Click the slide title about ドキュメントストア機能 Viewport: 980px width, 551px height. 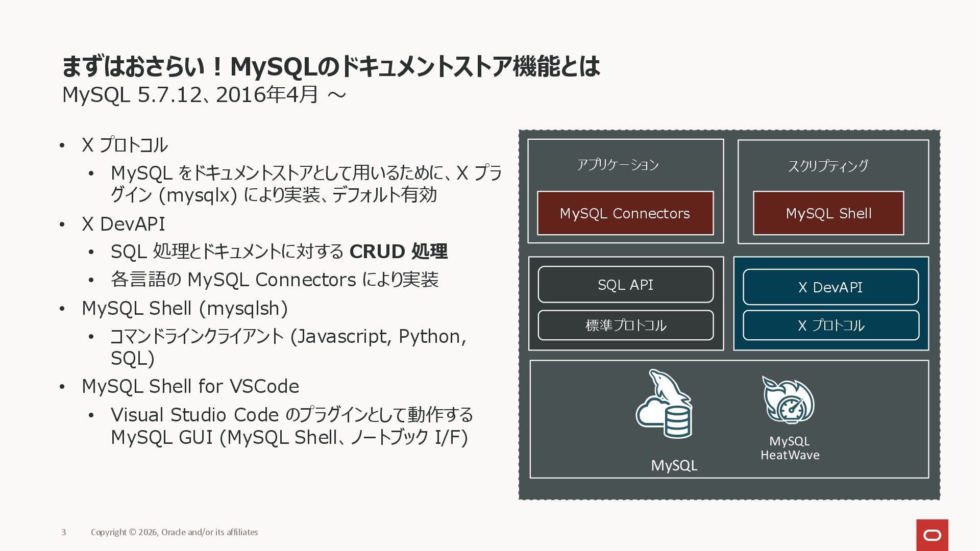330,66
